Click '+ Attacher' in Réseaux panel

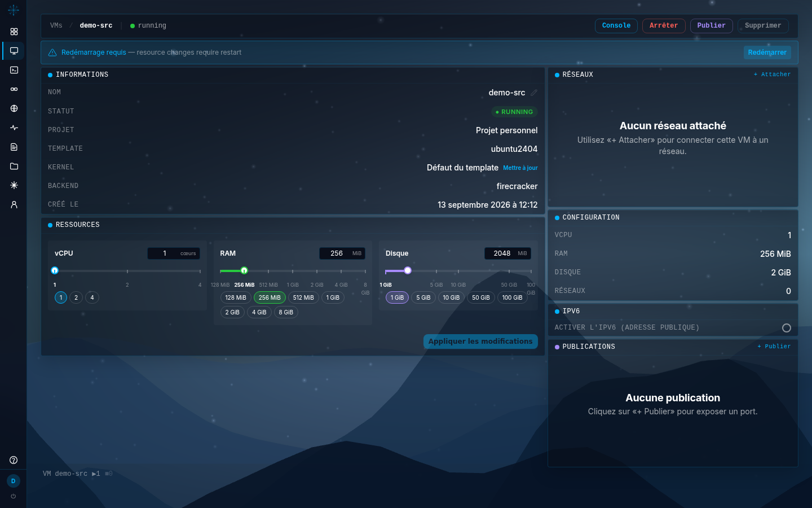coord(772,75)
